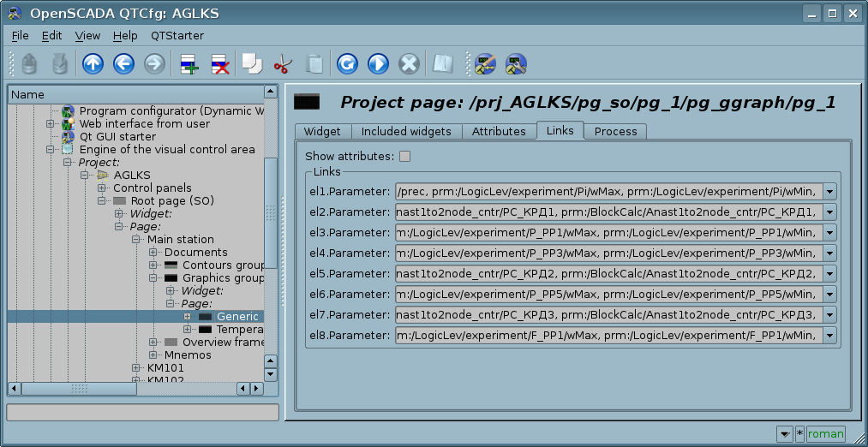Click the Cut scissors icon

tap(283, 63)
